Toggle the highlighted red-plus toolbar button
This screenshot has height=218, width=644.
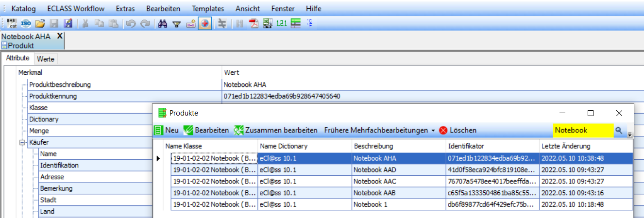coord(204,23)
